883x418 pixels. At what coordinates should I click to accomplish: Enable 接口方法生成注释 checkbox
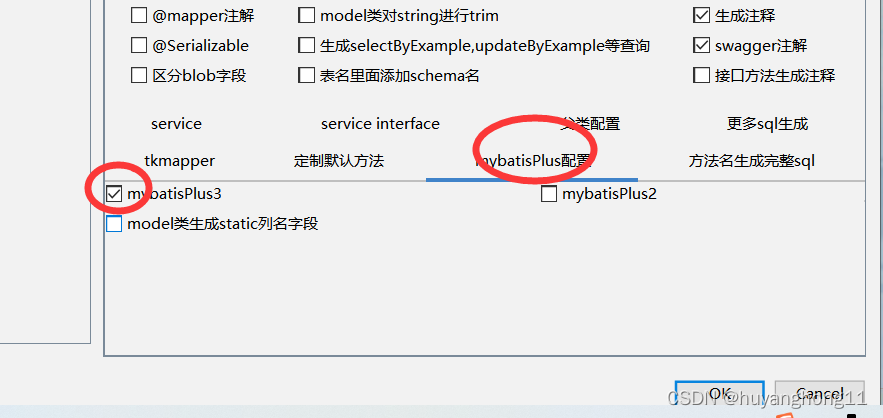[x=701, y=75]
